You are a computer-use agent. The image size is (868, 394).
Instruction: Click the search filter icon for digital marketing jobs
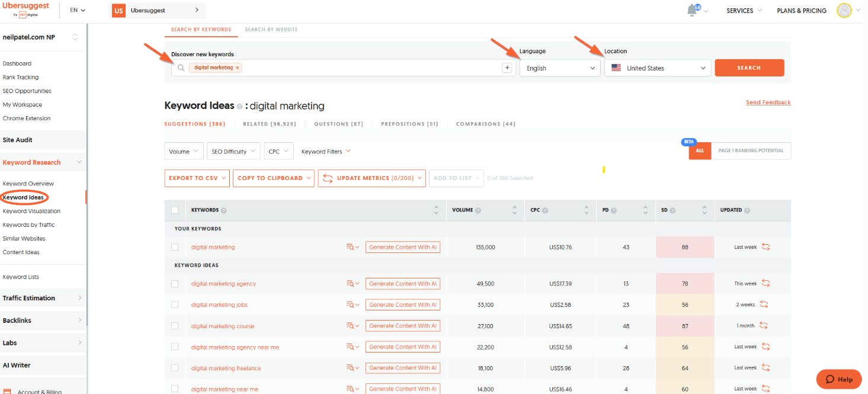click(x=351, y=305)
